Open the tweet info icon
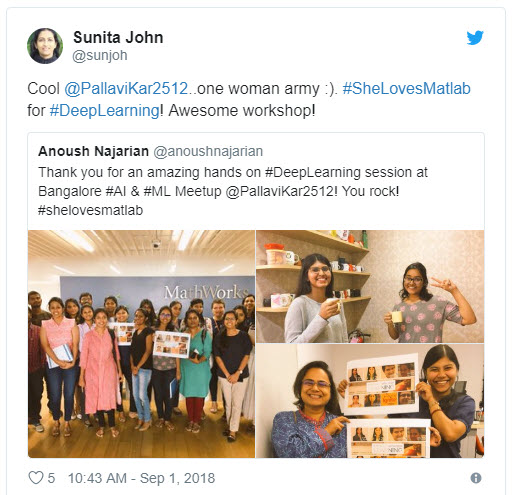The height and width of the screenshot is (495, 512). [476, 478]
